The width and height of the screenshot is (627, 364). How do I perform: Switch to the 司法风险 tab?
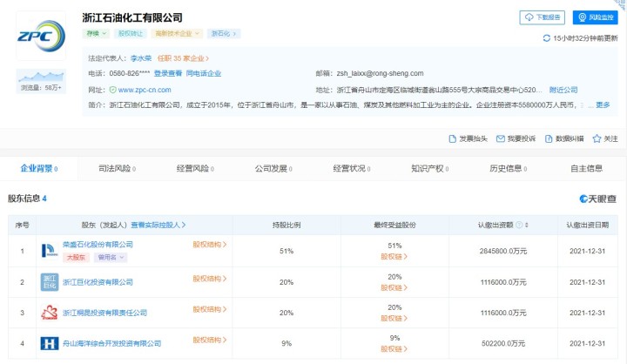point(117,168)
